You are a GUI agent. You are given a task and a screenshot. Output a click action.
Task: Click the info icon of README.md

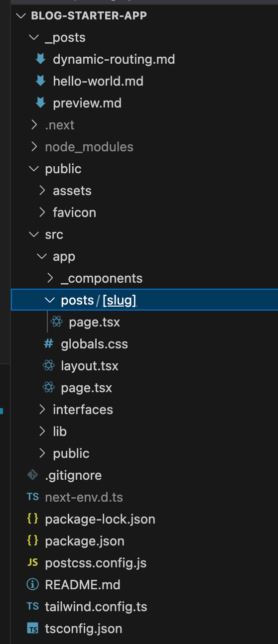pyautogui.click(x=32, y=585)
